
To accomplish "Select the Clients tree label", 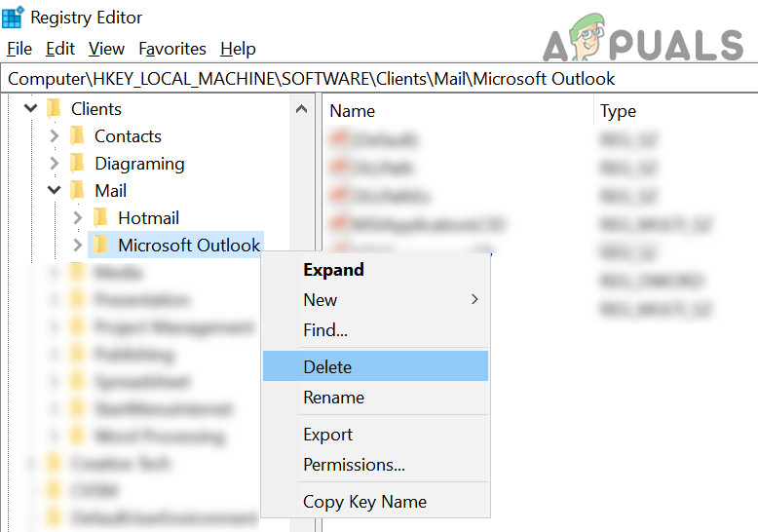I will coord(96,109).
